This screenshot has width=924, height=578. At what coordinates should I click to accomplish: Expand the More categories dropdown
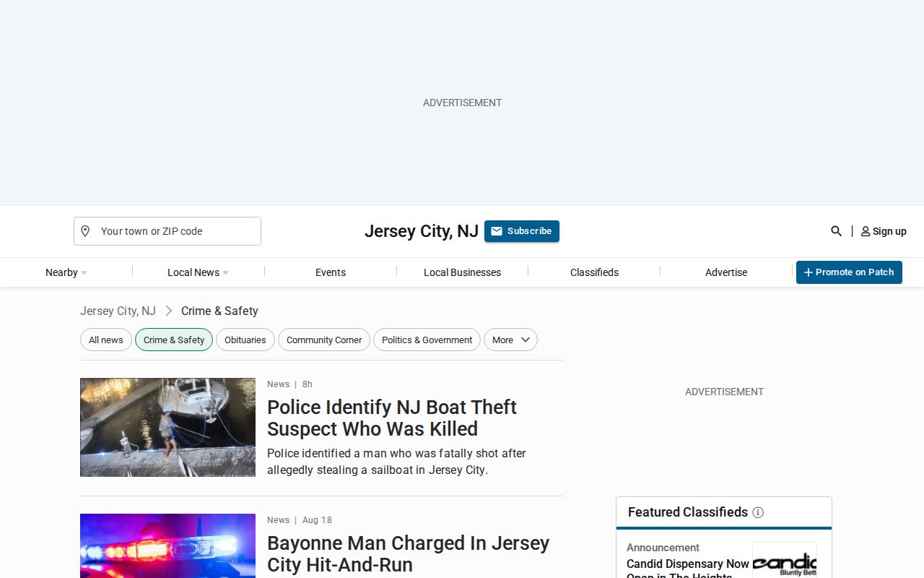(510, 340)
